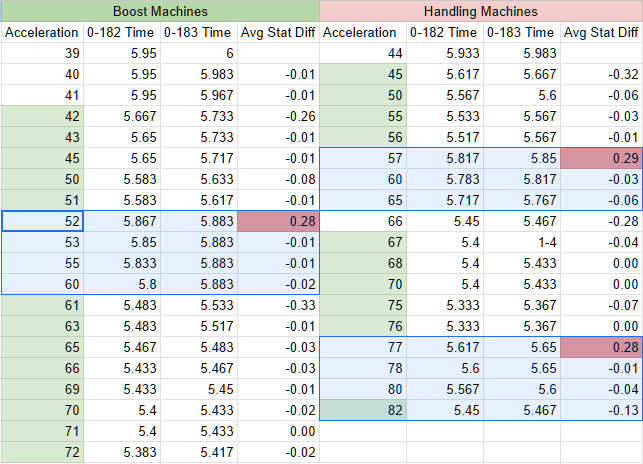Click the -0.32 Avg Stat Diff cell
Image resolution: width=643 pixels, height=464 pixels.
click(602, 74)
